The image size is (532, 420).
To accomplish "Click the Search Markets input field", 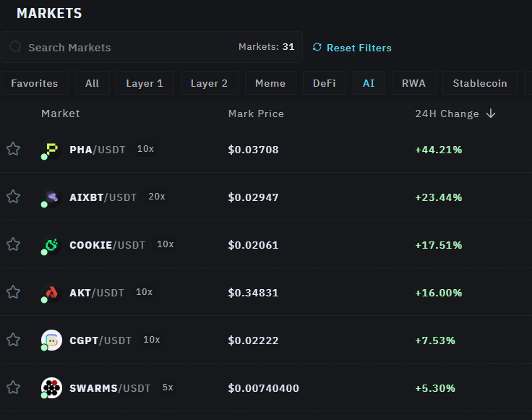I will click(123, 48).
